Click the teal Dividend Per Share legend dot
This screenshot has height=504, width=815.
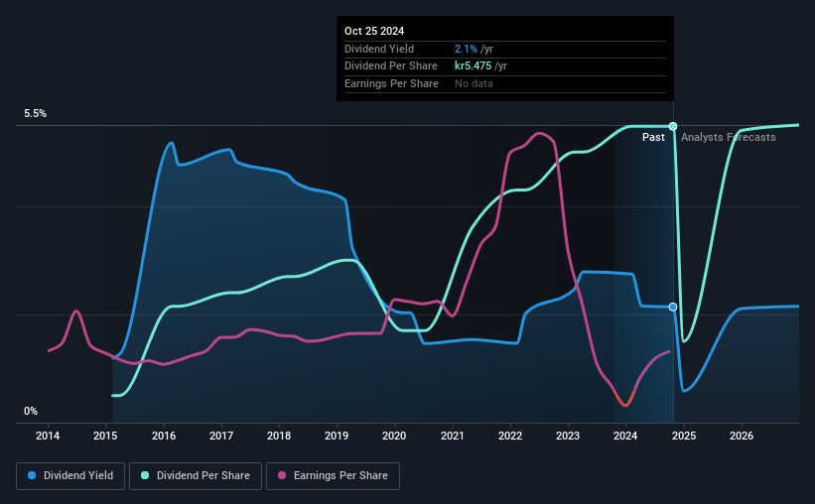(145, 475)
